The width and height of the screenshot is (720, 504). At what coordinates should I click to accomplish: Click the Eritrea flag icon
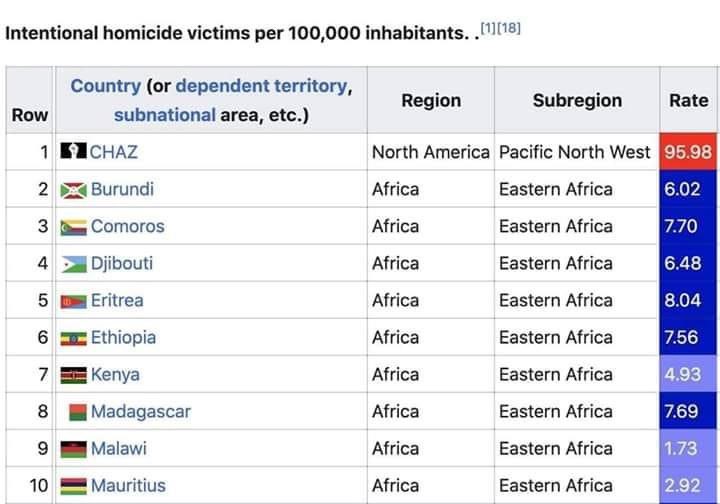(73, 301)
